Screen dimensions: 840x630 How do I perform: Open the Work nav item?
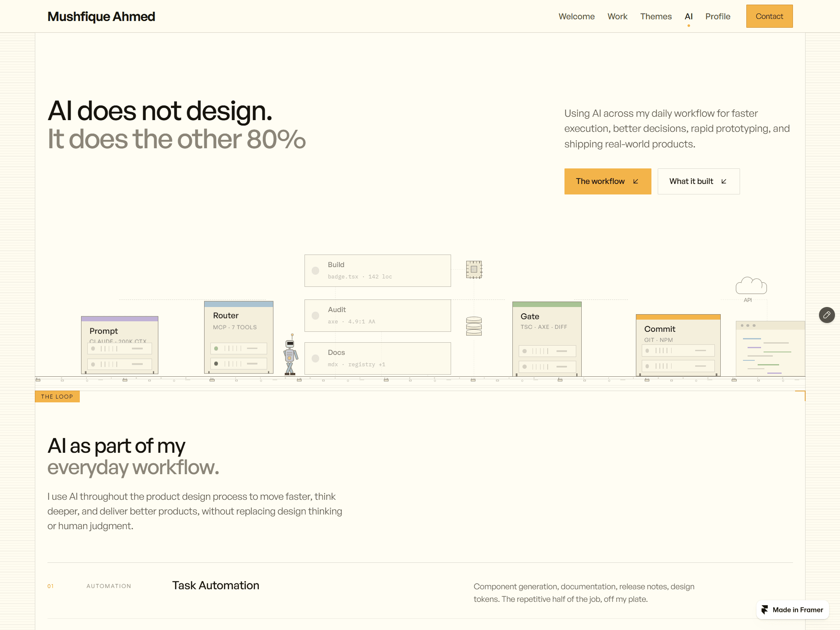[617, 16]
